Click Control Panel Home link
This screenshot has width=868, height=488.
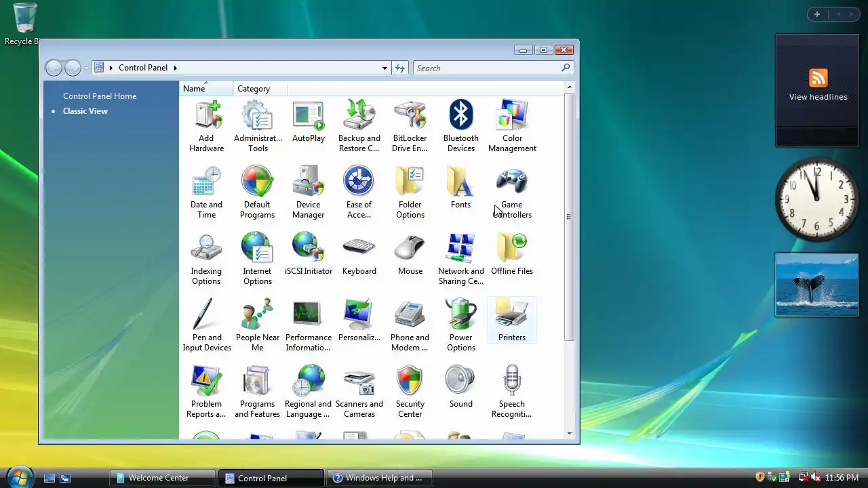100,96
